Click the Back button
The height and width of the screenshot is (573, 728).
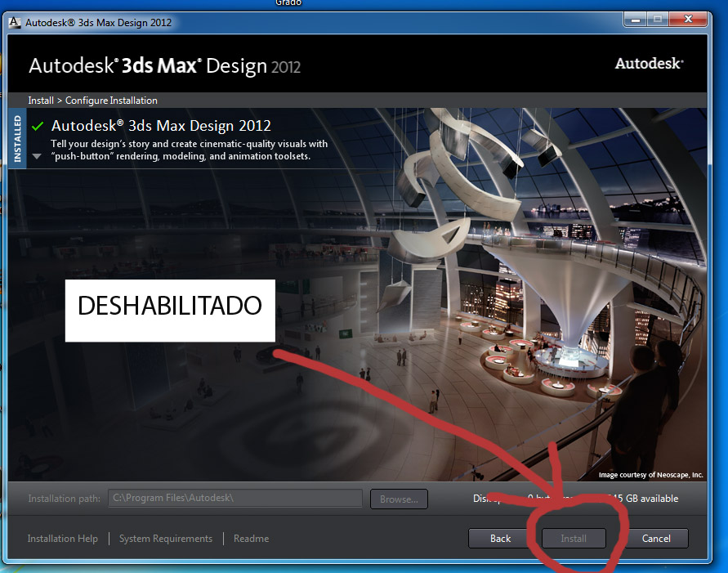pos(500,538)
